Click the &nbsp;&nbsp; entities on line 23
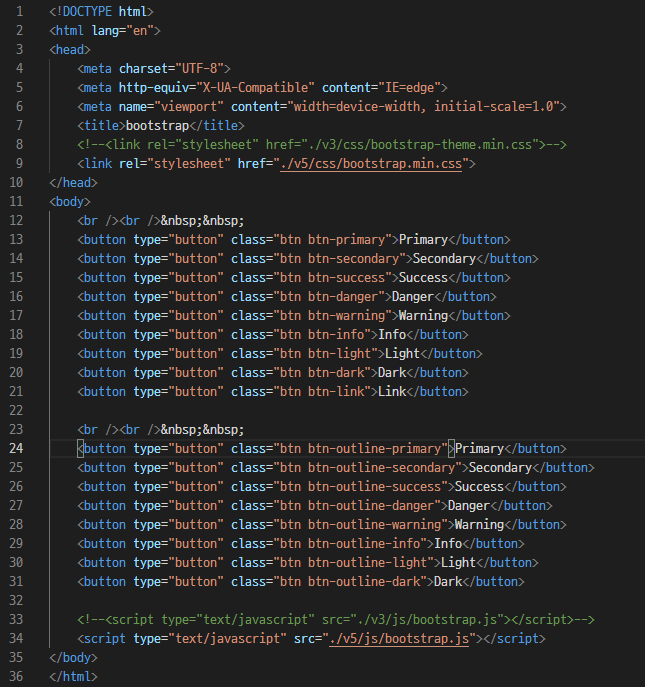645x687 pixels. point(202,429)
